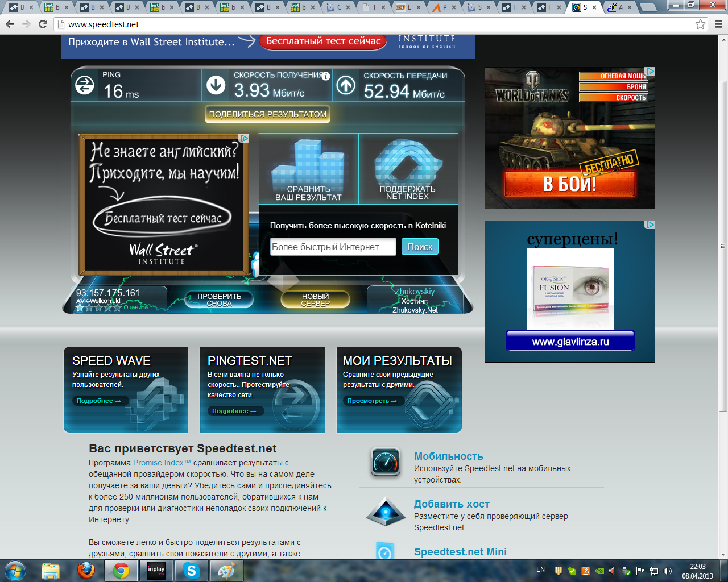
Task: Click the page vertical scrollbar
Action: click(x=723, y=246)
